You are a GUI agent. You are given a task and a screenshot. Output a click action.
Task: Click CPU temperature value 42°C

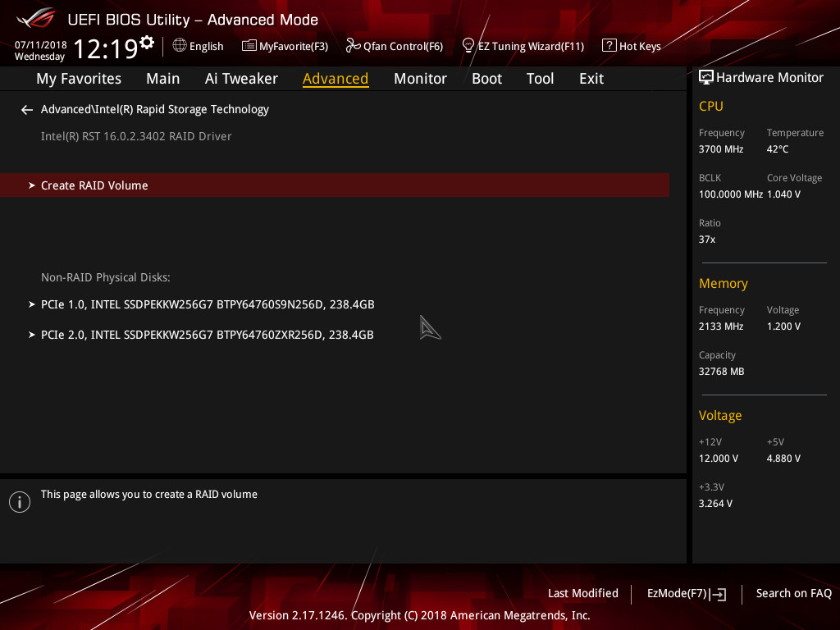(x=778, y=149)
